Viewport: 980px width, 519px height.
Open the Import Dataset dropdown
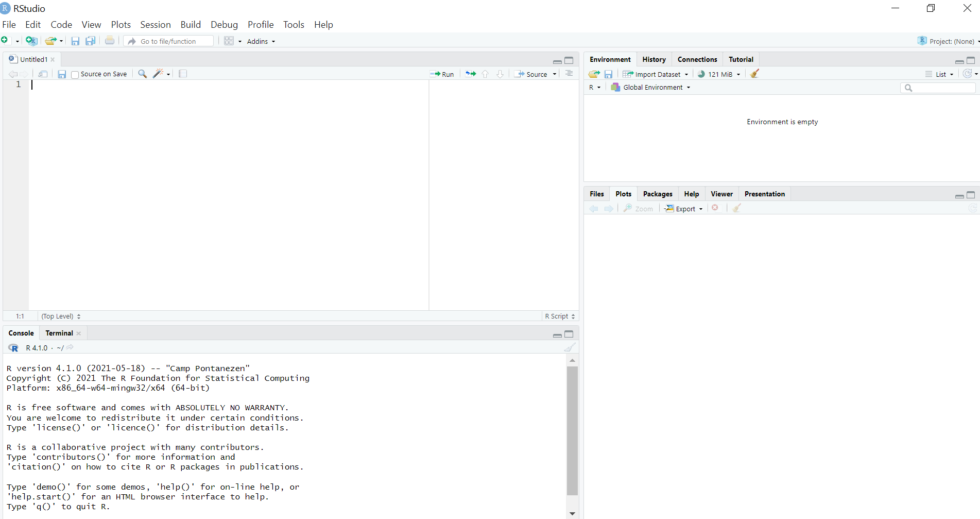coord(656,74)
